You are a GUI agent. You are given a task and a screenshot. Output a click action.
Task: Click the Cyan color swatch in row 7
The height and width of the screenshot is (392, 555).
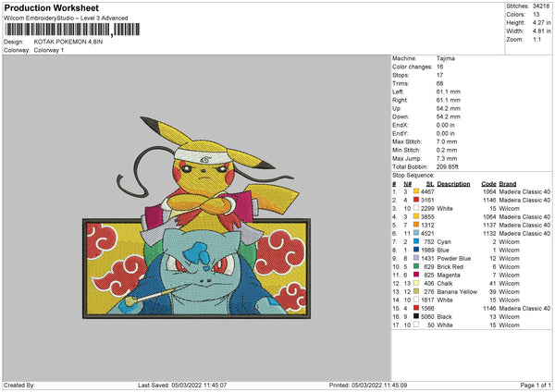(x=416, y=241)
